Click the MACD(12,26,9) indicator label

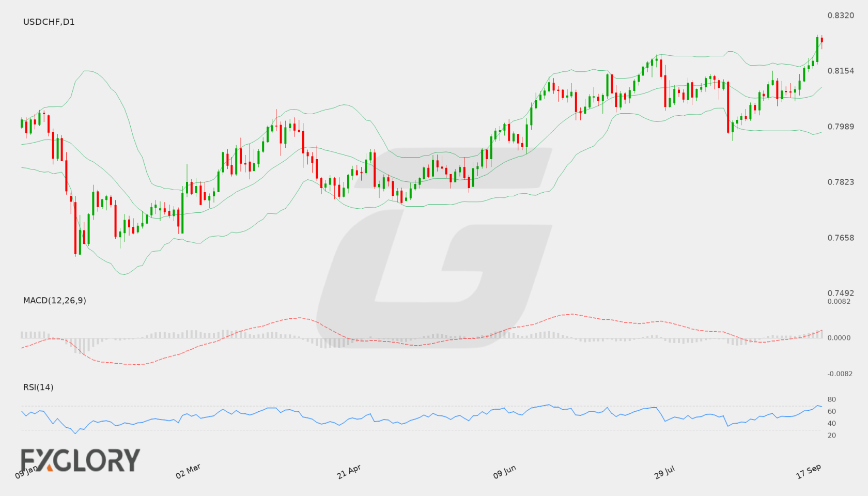(54, 300)
